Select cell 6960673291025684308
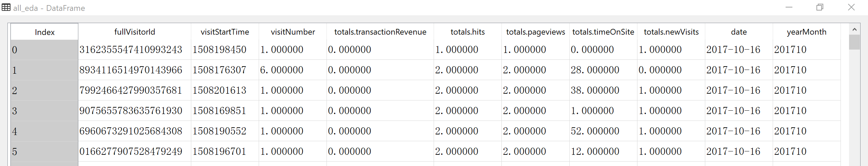Image resolution: width=868 pixels, height=166 pixels. (135, 131)
